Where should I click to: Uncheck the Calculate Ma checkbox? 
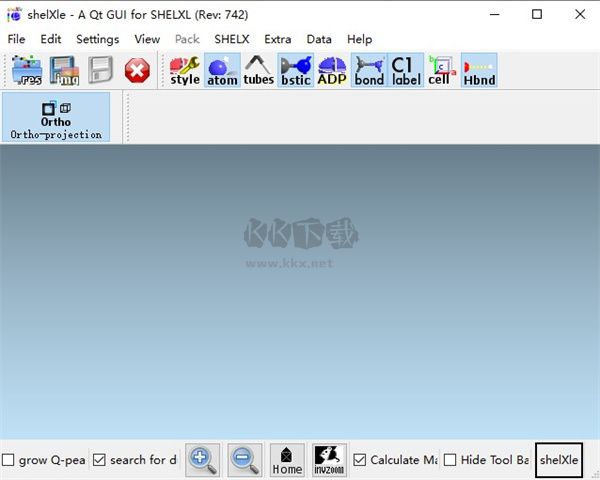tap(359, 460)
